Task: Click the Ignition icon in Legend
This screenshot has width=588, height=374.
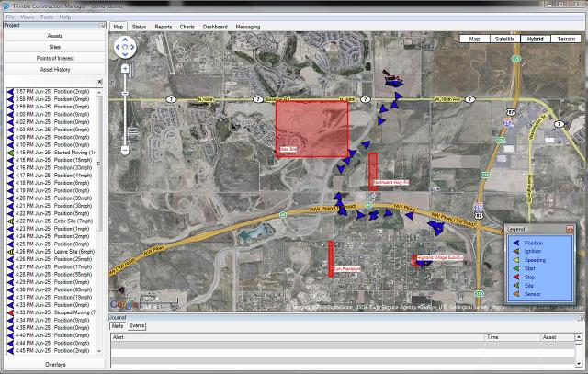Action: point(516,252)
